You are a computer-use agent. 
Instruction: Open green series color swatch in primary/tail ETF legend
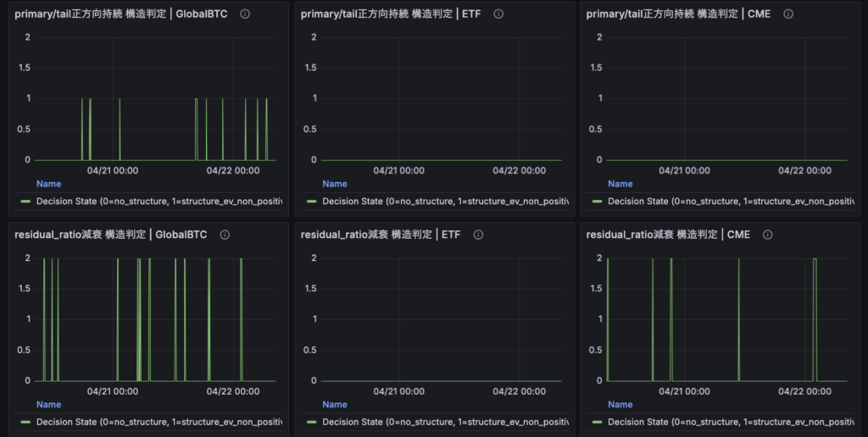click(311, 202)
